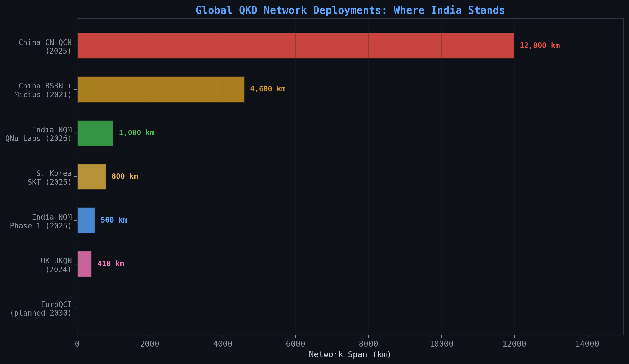Click the 'EuroQCI (planned 2030)' axis label
This screenshot has height=364, width=629.
(41, 309)
